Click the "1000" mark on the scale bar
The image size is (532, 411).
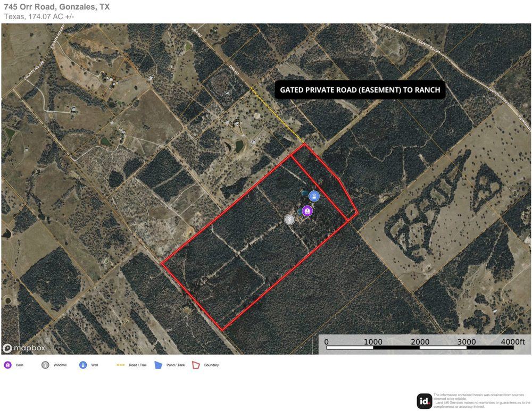pos(373,341)
